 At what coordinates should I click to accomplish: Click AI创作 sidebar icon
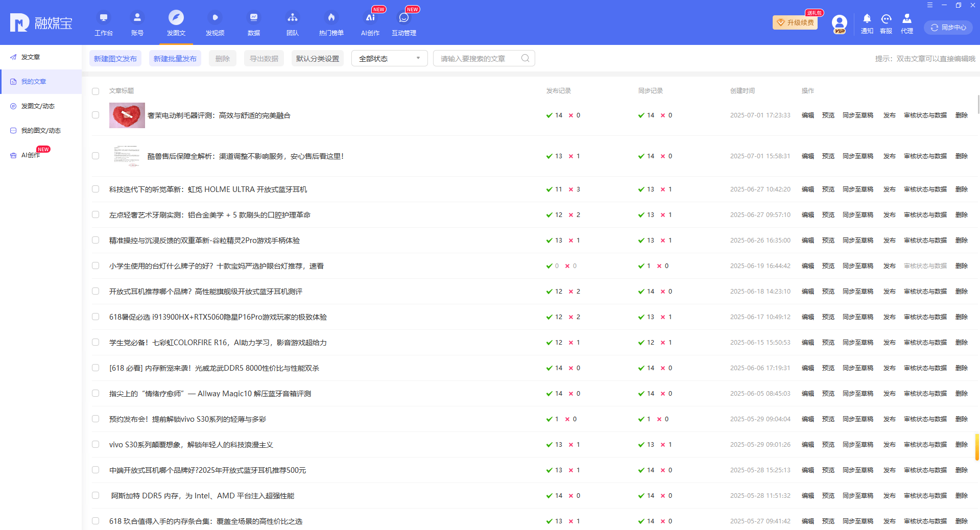tap(13, 155)
